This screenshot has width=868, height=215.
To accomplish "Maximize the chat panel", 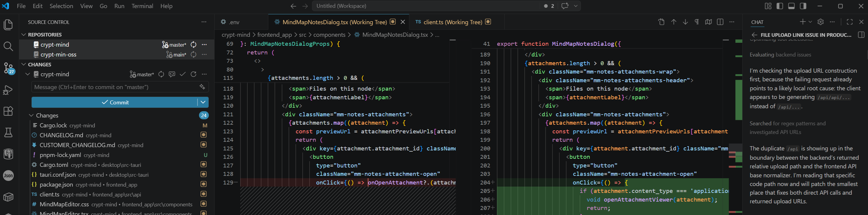I will click(x=849, y=22).
